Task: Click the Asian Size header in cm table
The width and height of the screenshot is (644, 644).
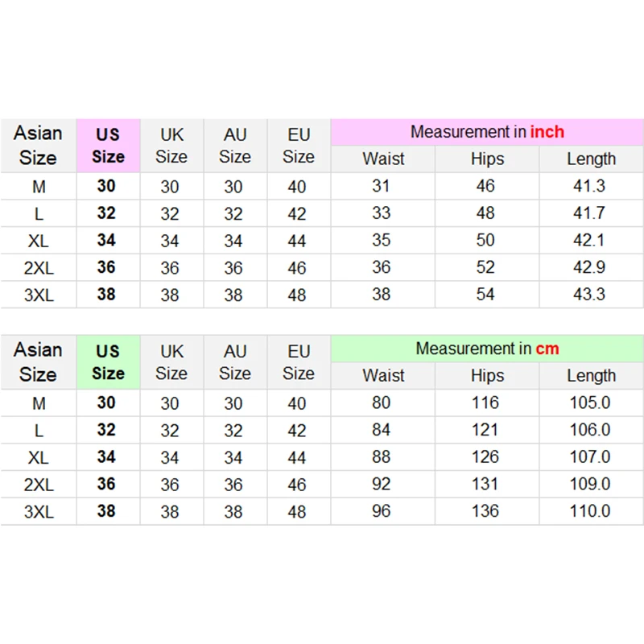Action: tap(38, 362)
